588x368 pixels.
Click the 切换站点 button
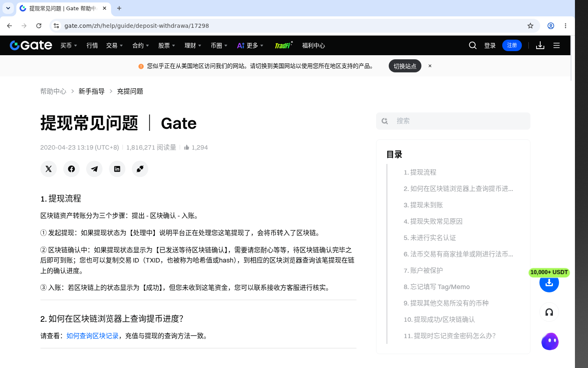[x=405, y=66]
